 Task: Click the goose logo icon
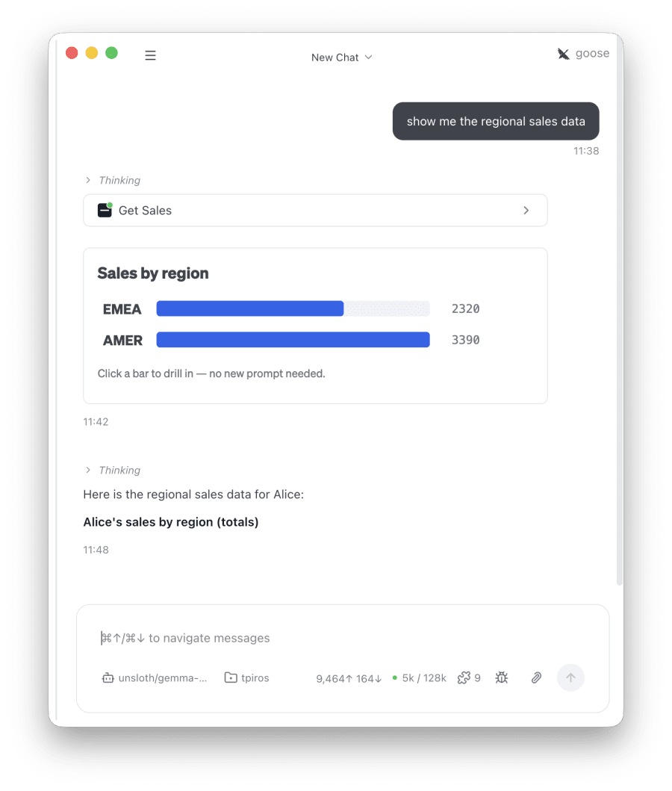click(x=563, y=54)
